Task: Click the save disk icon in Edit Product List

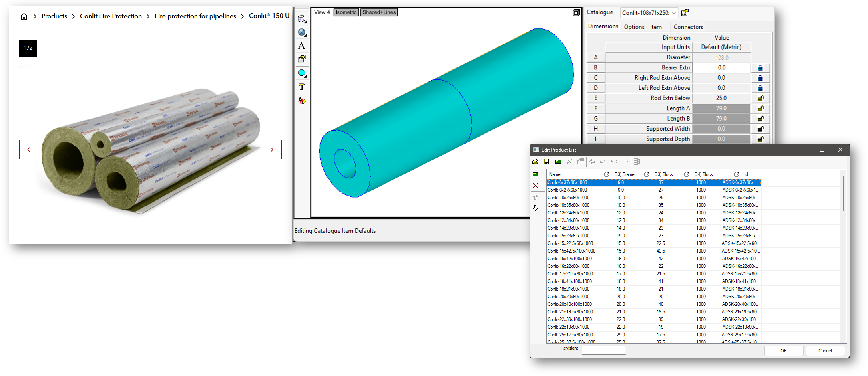Action: (547, 162)
